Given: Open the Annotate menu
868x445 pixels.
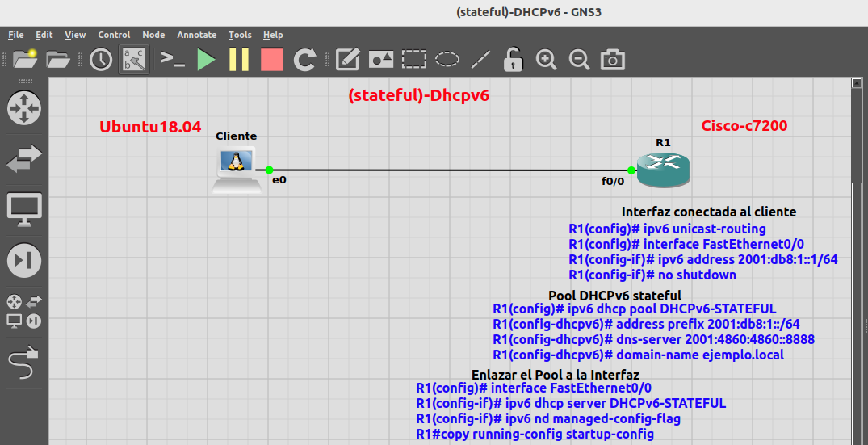Looking at the screenshot, I should click(196, 35).
